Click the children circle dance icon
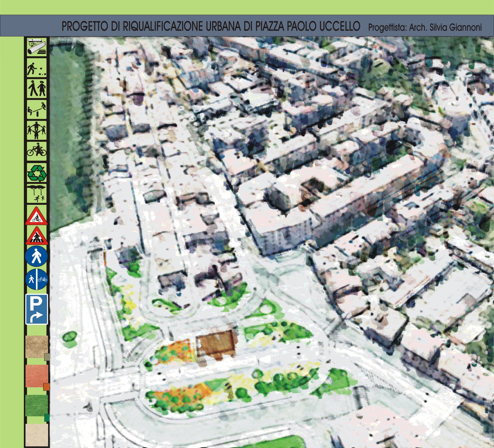This screenshot has width=494, height=448. 36,130
